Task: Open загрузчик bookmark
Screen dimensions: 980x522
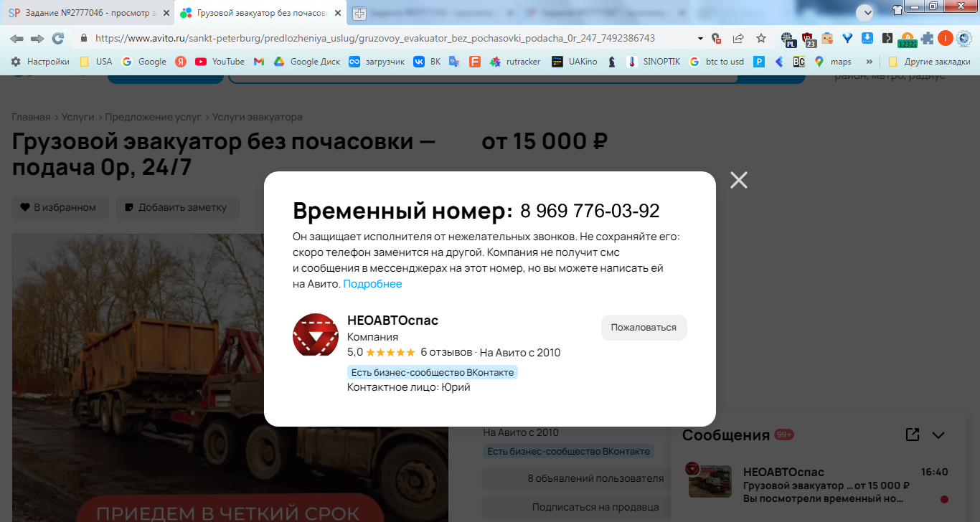Action: (x=377, y=62)
